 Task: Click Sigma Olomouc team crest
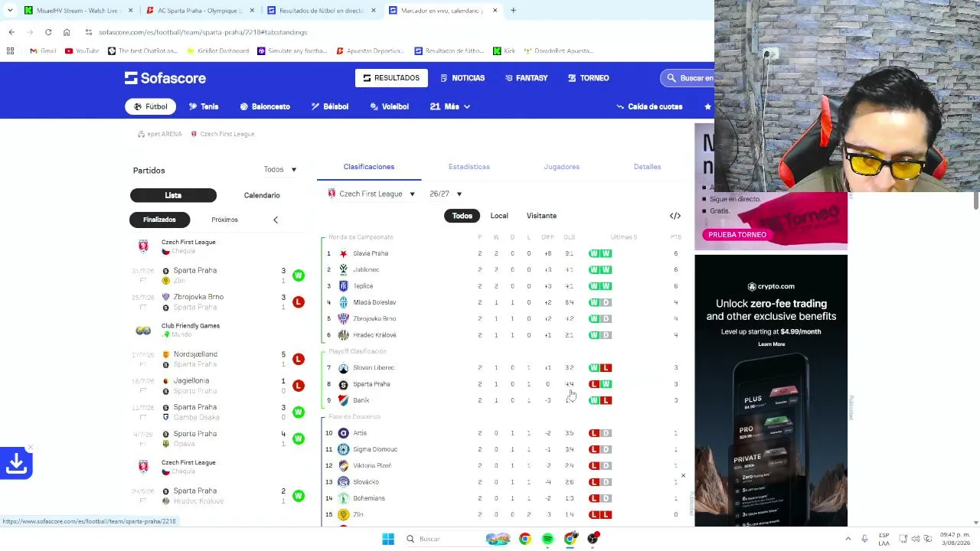click(343, 449)
